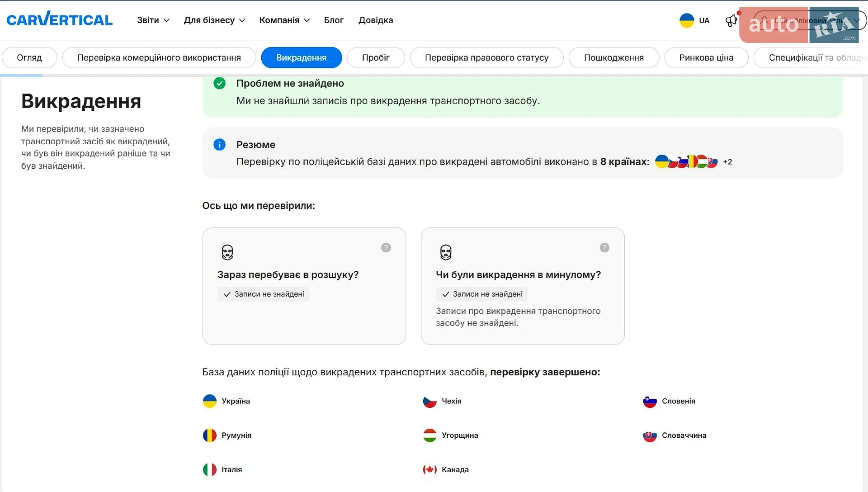The width and height of the screenshot is (868, 492).
Task: Select the Перевірка правового статусу tab
Action: tap(486, 57)
